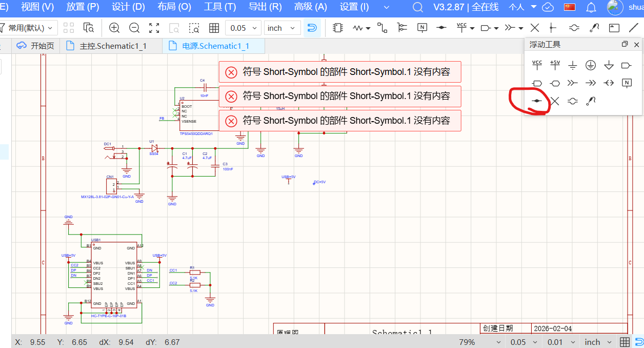Screen dimensions: 644x348
Task: Click the net label N icon in floating tools
Action: pyautogui.click(x=626, y=83)
